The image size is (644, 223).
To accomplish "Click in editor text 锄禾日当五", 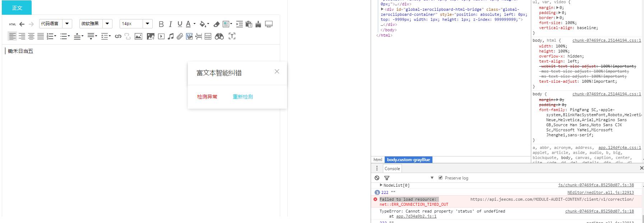I will click(20, 51).
